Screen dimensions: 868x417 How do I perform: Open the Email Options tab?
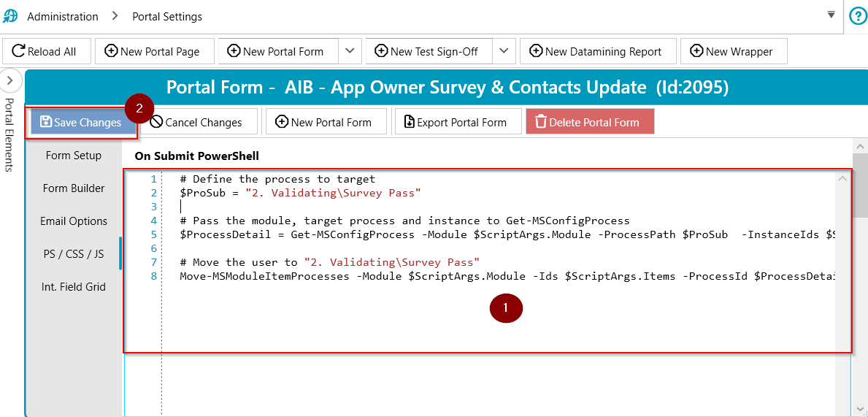tap(74, 221)
